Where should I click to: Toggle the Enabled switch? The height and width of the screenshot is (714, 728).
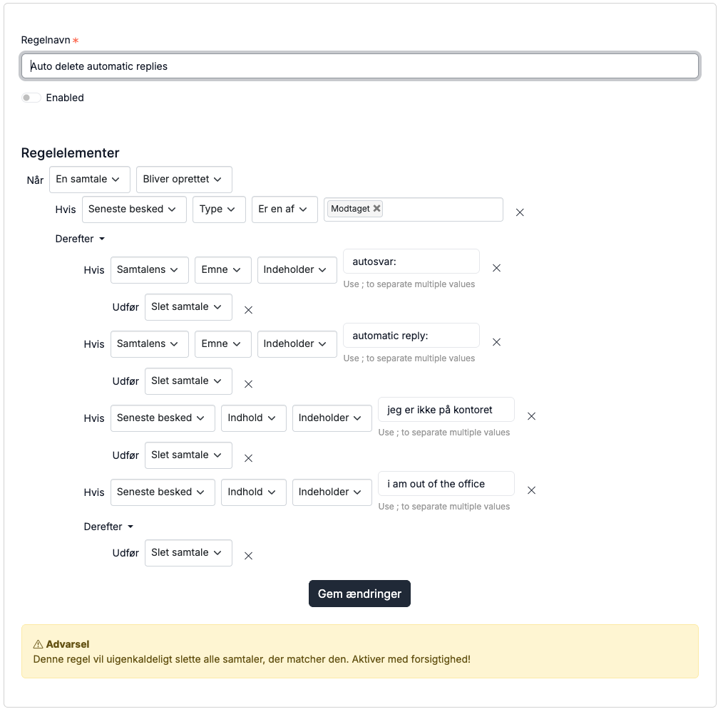[x=31, y=98]
